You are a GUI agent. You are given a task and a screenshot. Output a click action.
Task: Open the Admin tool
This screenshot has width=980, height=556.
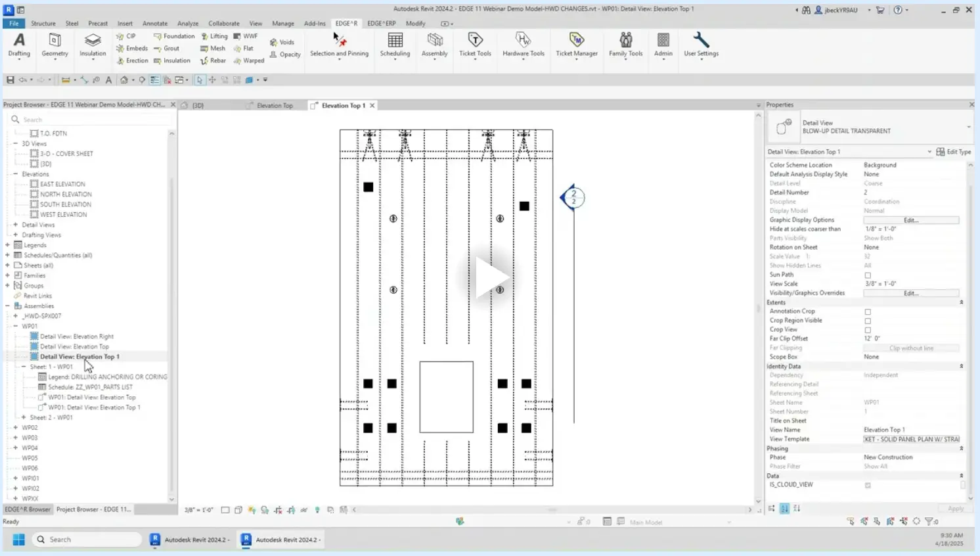663,45
